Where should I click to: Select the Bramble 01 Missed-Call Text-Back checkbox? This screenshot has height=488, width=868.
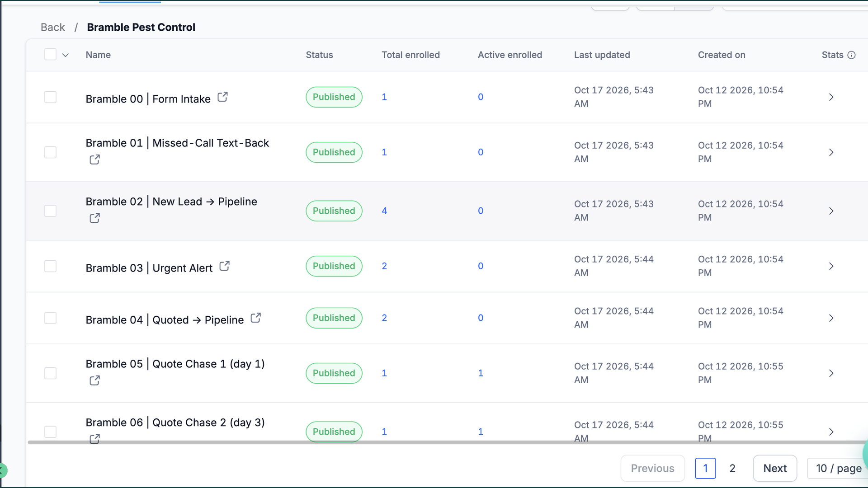(50, 152)
